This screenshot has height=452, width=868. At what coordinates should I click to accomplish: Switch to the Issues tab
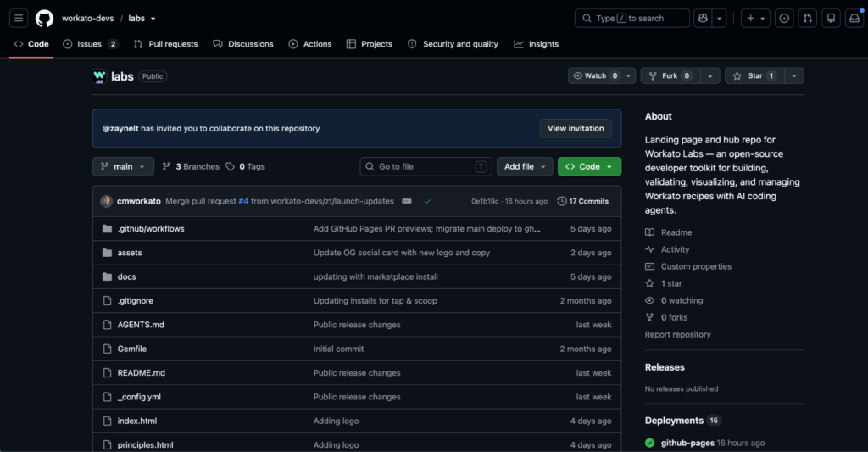point(90,44)
